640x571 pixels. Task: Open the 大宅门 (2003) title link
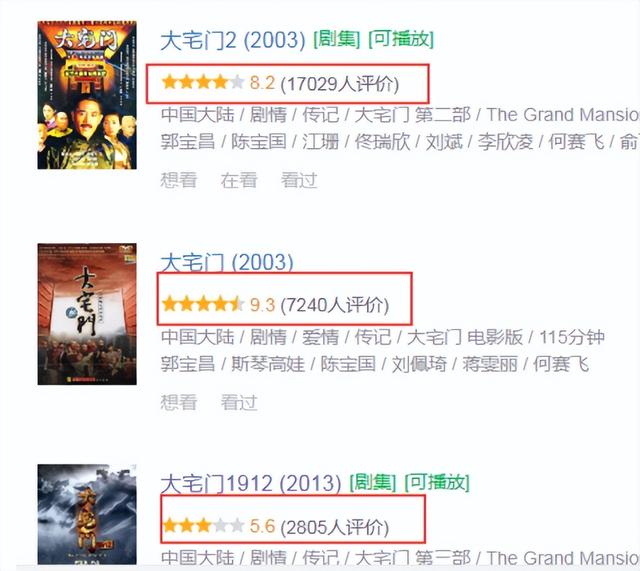[x=227, y=262]
